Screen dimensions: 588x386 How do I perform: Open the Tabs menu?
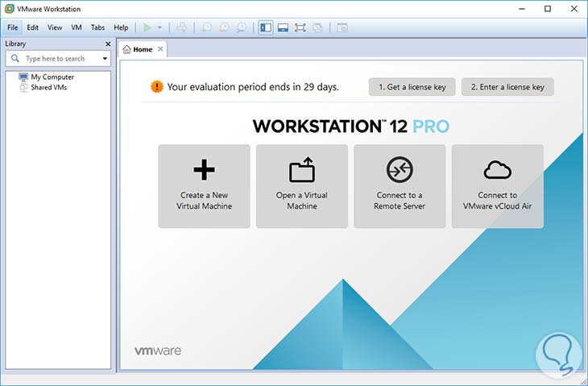(x=97, y=27)
